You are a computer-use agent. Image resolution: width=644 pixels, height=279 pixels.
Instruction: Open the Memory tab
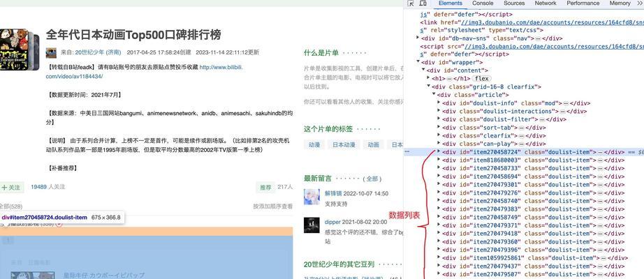pyautogui.click(x=620, y=3)
